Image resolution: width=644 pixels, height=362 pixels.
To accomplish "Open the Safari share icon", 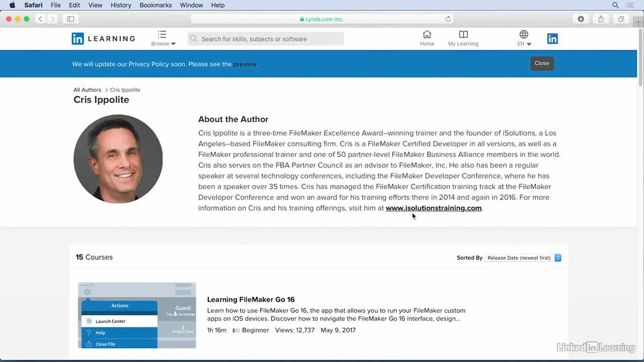I will coord(601,19).
